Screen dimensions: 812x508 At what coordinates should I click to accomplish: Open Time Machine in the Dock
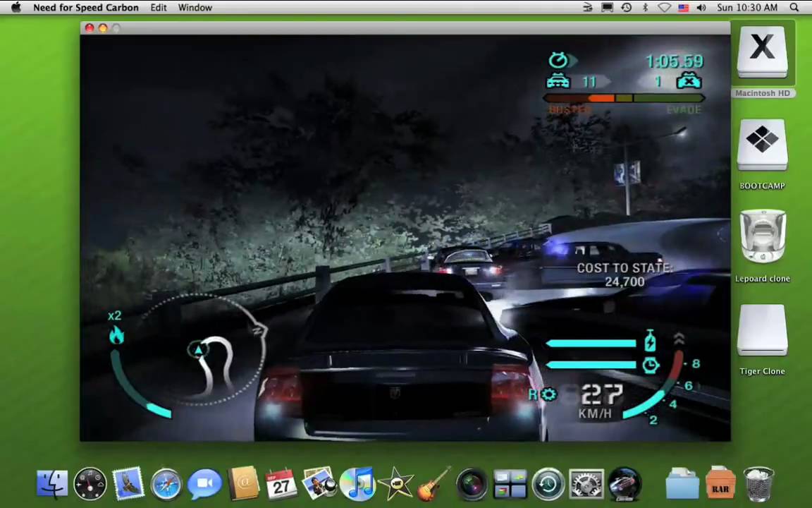(548, 484)
